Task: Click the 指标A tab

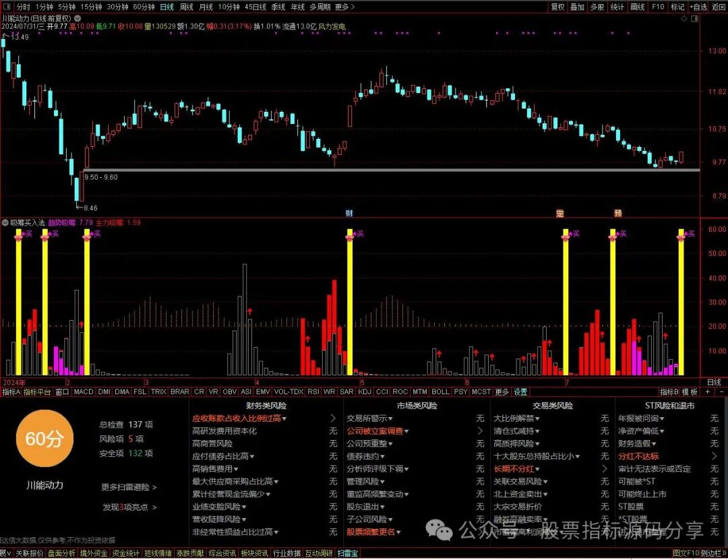Action: (x=11, y=392)
